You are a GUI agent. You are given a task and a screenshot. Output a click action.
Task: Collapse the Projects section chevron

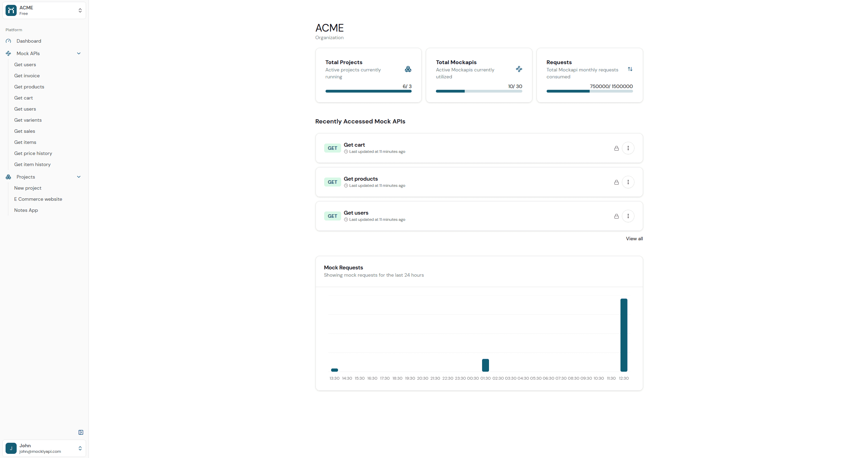pos(79,177)
